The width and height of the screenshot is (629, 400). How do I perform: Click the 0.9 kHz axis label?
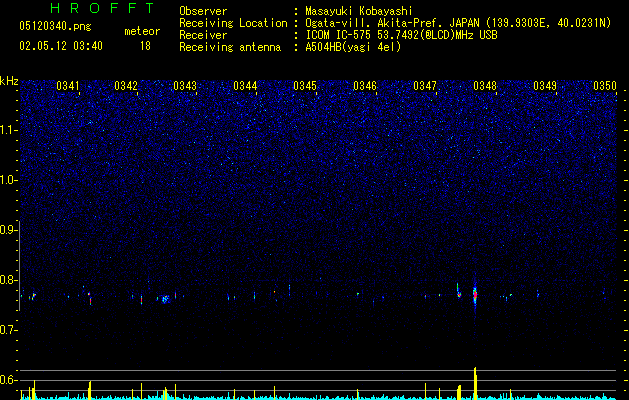point(9,230)
